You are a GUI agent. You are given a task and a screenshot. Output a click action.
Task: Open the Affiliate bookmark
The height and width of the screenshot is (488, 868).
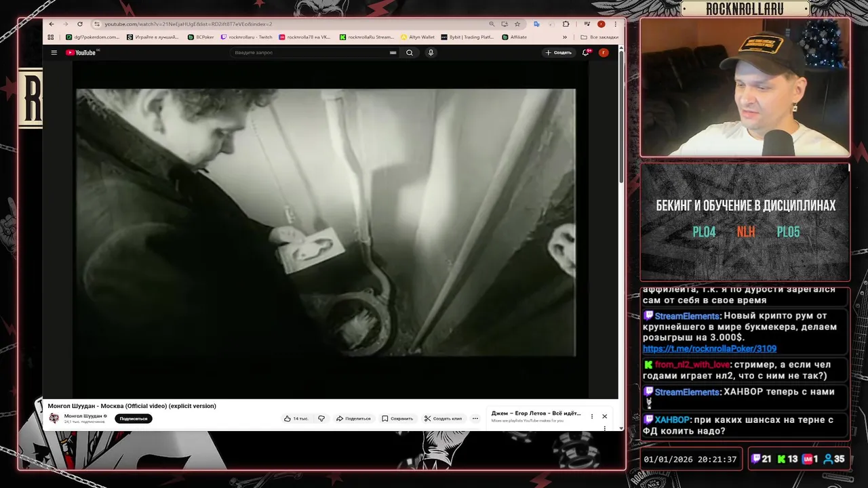click(x=515, y=37)
